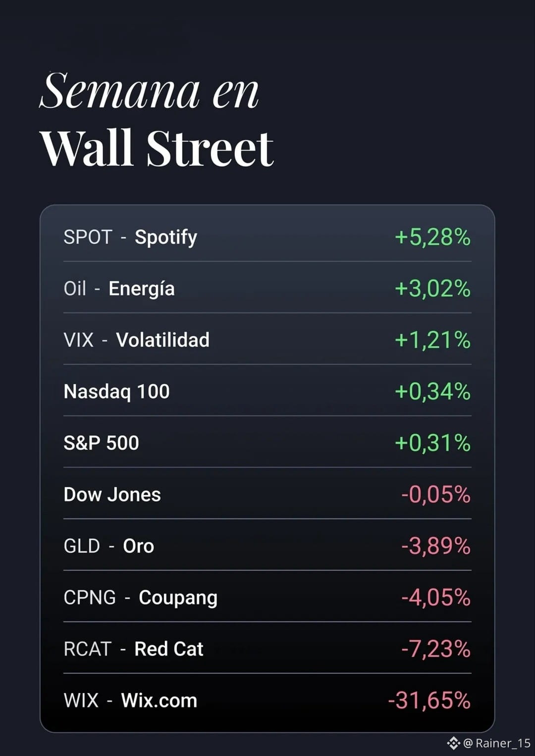Click the -3,89% gold percentage
The height and width of the screenshot is (756, 535).
point(436,546)
